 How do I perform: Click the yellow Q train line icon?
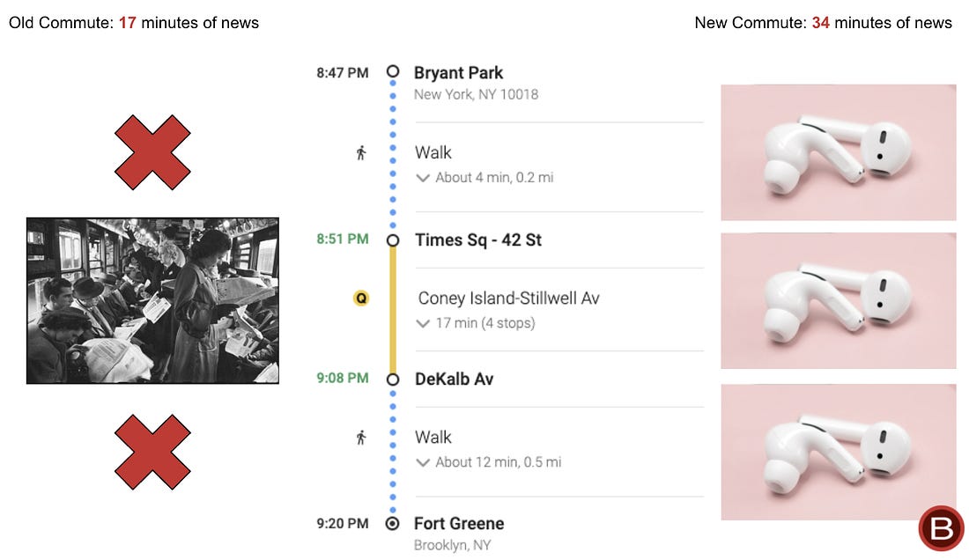coord(361,298)
